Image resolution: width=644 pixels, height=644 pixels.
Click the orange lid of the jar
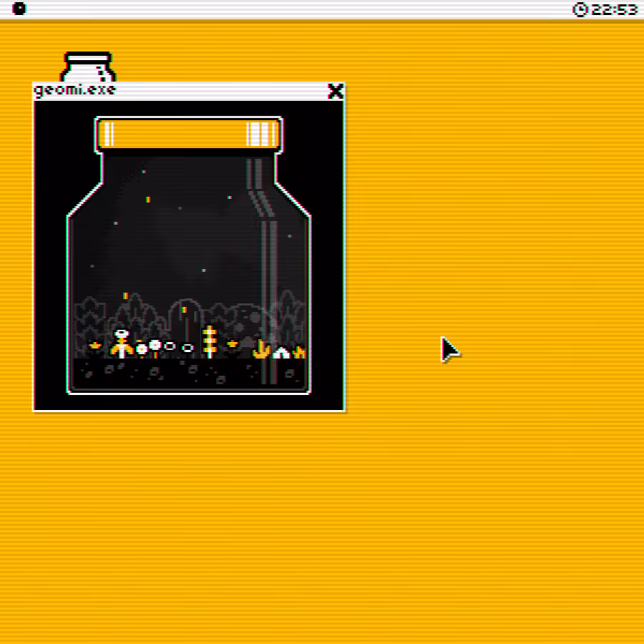coord(188,134)
